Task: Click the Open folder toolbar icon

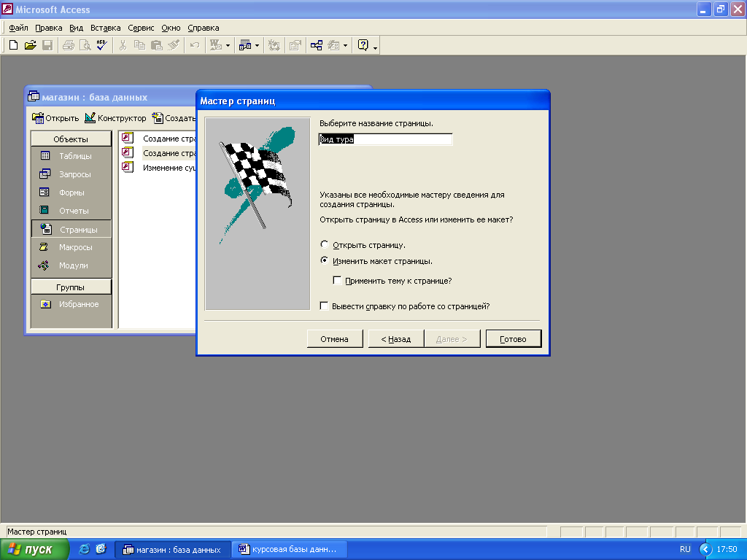Action: [x=30, y=45]
